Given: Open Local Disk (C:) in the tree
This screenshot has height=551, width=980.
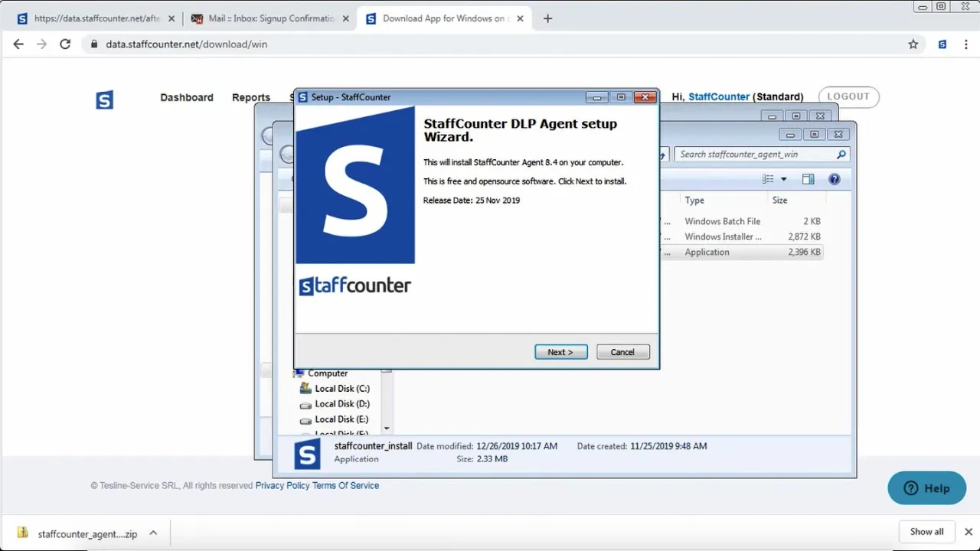Looking at the screenshot, I should tap(341, 389).
